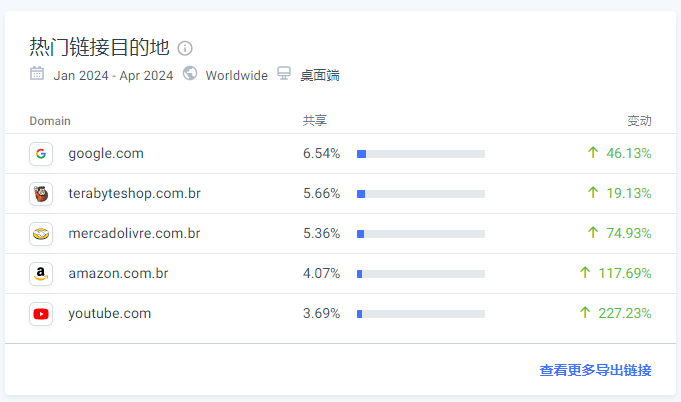The height and width of the screenshot is (402, 681).
Task: Click the 共享 column header
Action: (315, 121)
